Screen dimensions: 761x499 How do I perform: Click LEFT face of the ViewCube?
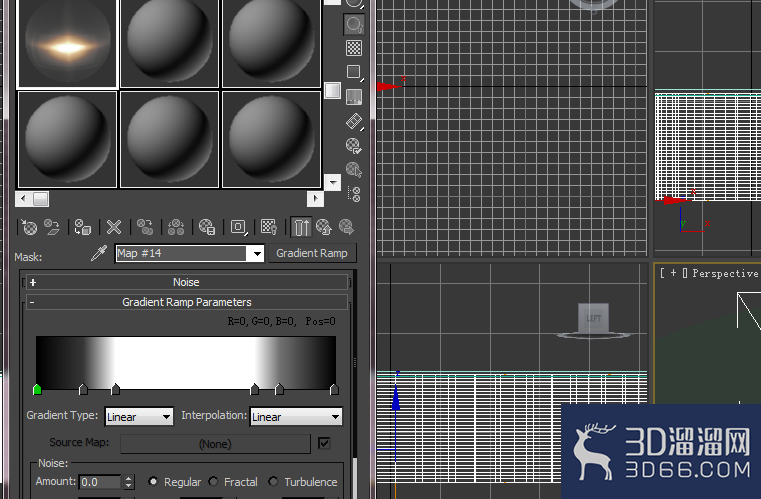[x=593, y=318]
